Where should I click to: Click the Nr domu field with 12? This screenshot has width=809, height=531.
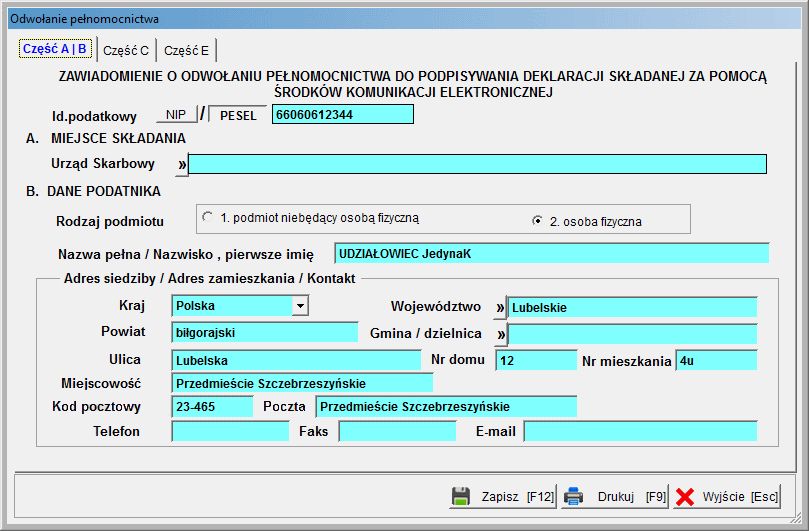pyautogui.click(x=536, y=360)
